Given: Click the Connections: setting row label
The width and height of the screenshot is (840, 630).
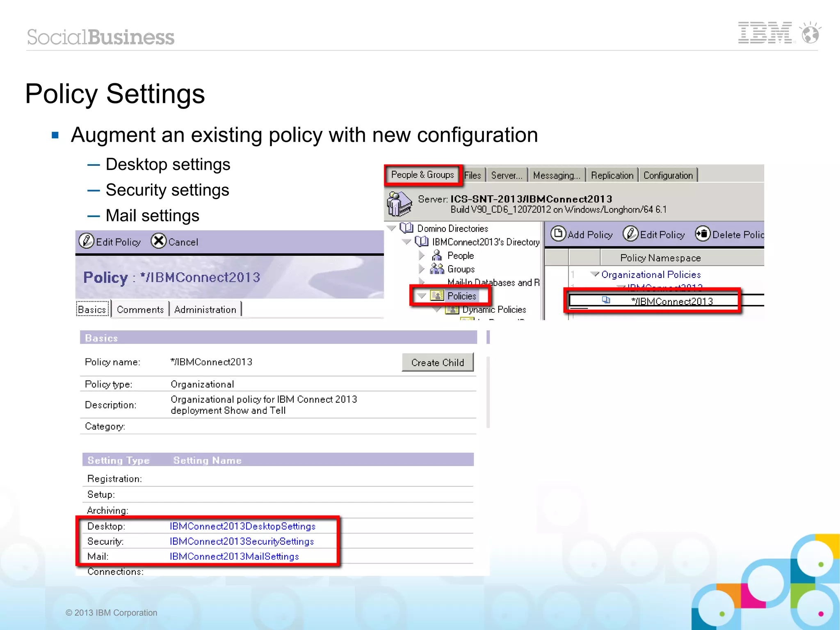Looking at the screenshot, I should [115, 571].
